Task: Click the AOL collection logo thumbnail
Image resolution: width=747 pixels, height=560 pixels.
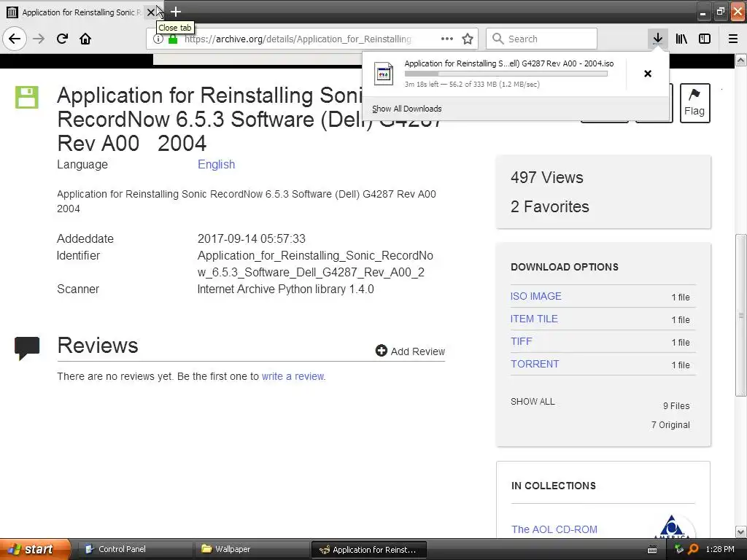Action: [672, 526]
